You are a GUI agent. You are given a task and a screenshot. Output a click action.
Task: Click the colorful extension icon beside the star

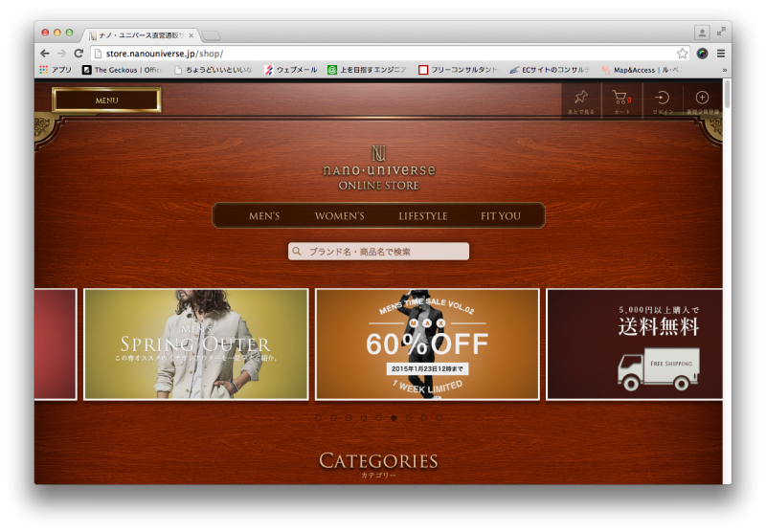pos(703,54)
